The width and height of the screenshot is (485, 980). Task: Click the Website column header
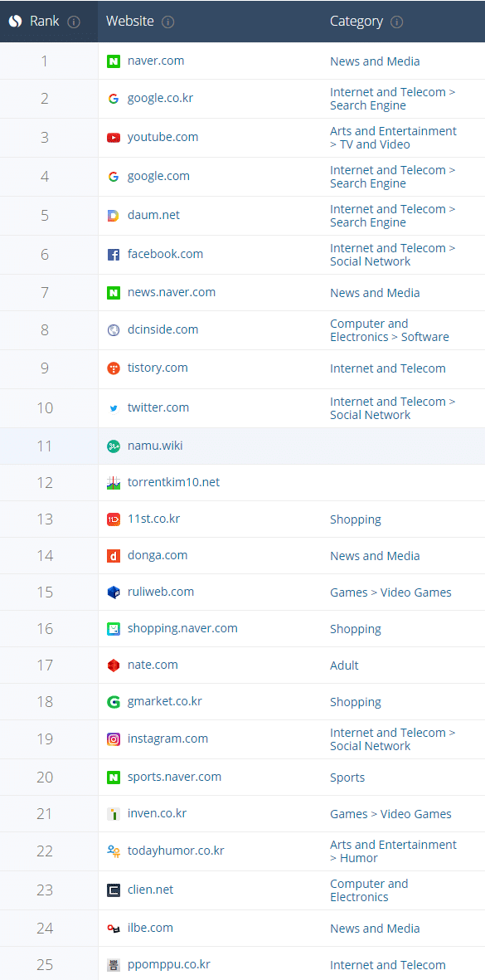pyautogui.click(x=130, y=22)
